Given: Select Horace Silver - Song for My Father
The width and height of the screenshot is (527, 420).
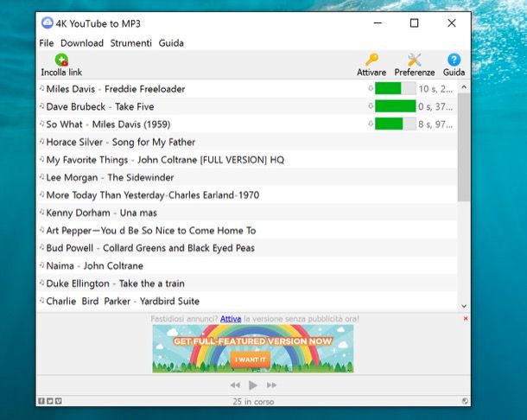Looking at the screenshot, I should pyautogui.click(x=247, y=142).
